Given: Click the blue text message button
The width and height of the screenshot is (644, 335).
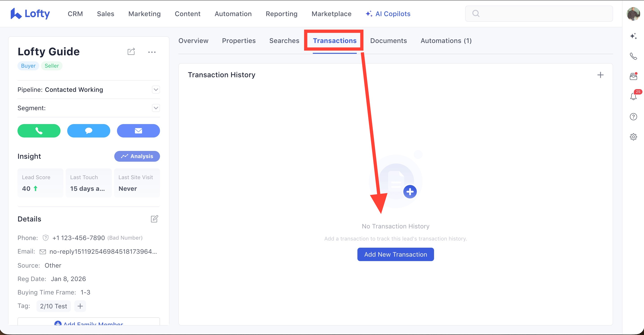Looking at the screenshot, I should [x=89, y=131].
